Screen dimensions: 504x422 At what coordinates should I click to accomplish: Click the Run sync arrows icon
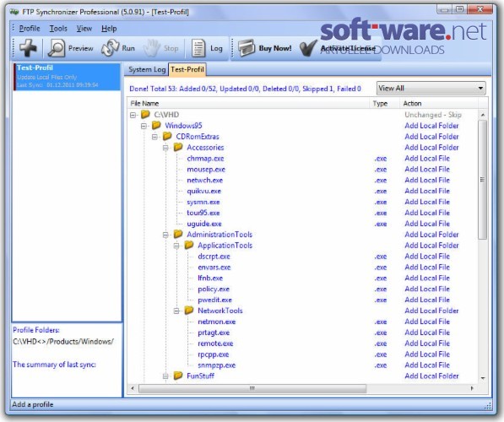(x=110, y=48)
